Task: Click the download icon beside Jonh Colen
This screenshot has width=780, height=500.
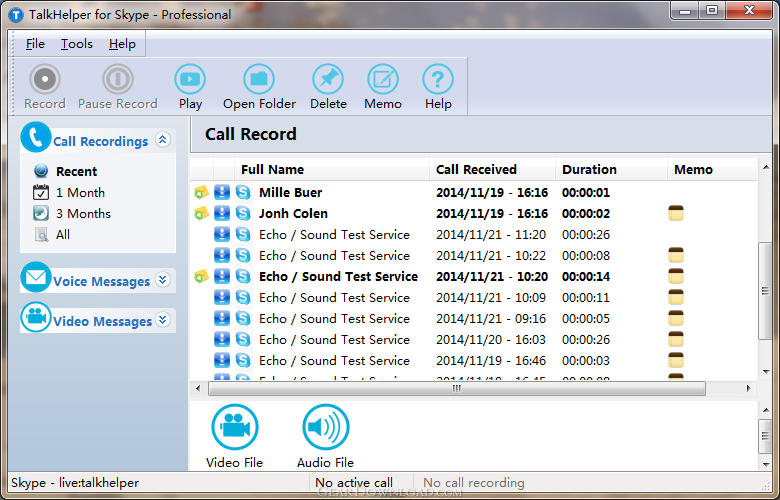Action: click(x=222, y=213)
